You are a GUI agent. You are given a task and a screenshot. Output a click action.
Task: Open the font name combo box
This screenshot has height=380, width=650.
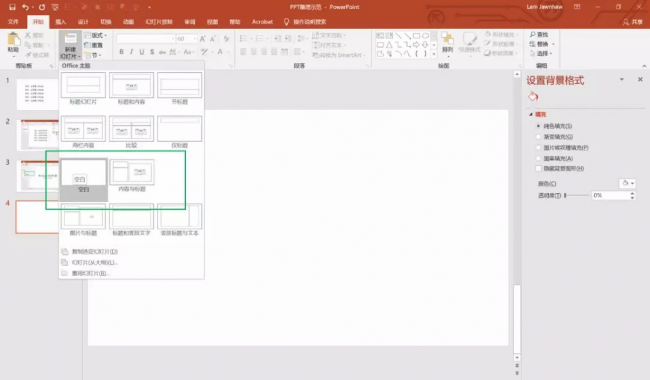[x=146, y=39]
